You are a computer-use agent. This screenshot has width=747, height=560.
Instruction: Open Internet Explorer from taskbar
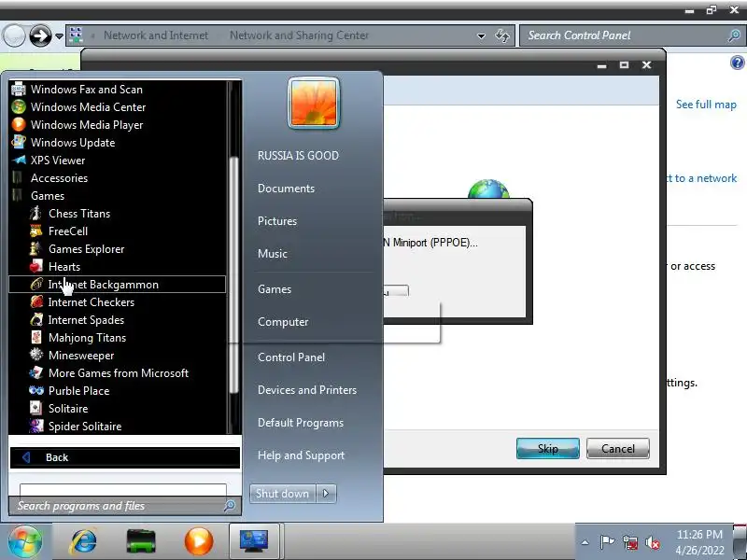click(84, 541)
